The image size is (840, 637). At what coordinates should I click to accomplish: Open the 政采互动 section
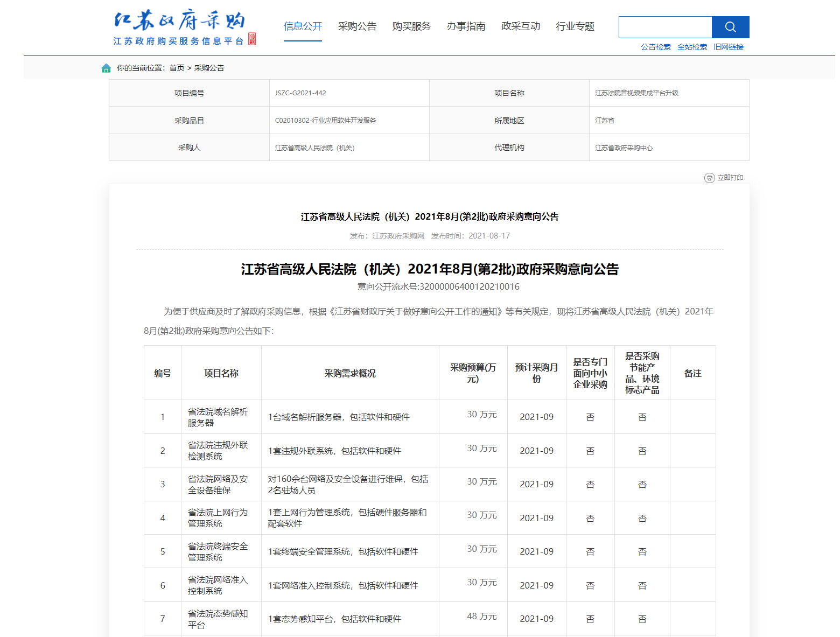pos(520,26)
